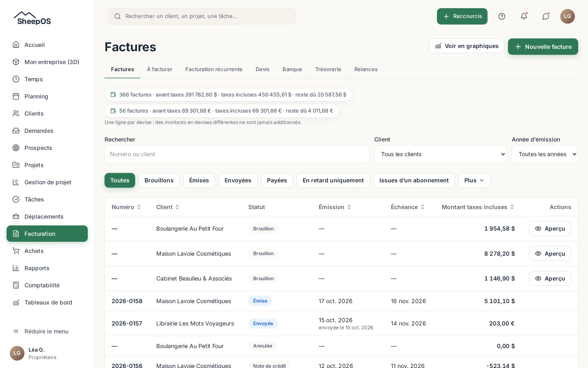Open Tâches in sidebar

point(47,199)
